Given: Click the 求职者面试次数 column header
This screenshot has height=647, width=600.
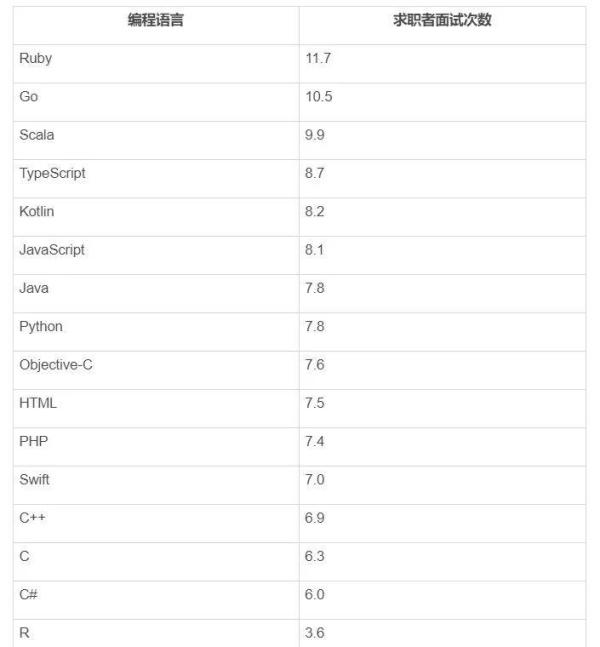Looking at the screenshot, I should (441, 21).
